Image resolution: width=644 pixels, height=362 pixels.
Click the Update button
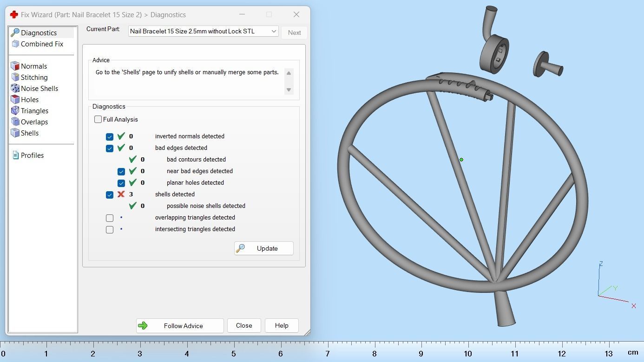[x=264, y=248]
